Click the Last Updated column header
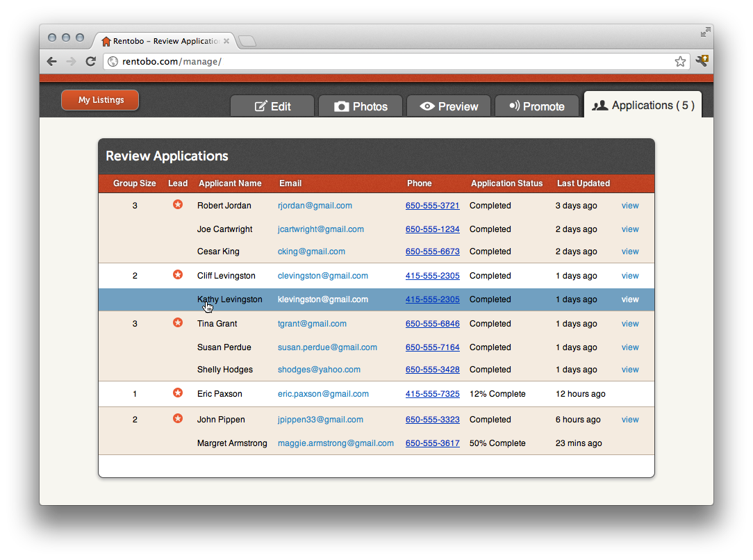 (584, 183)
